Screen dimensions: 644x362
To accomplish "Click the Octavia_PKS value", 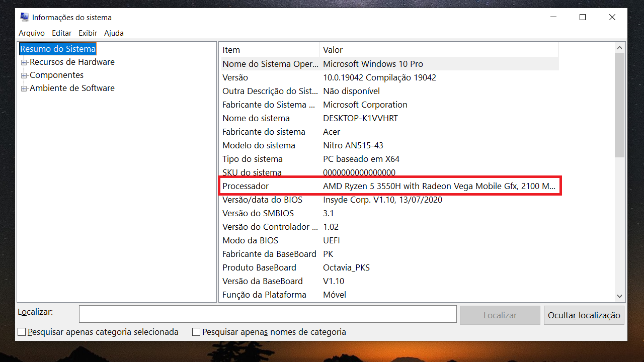I will coord(346,267).
